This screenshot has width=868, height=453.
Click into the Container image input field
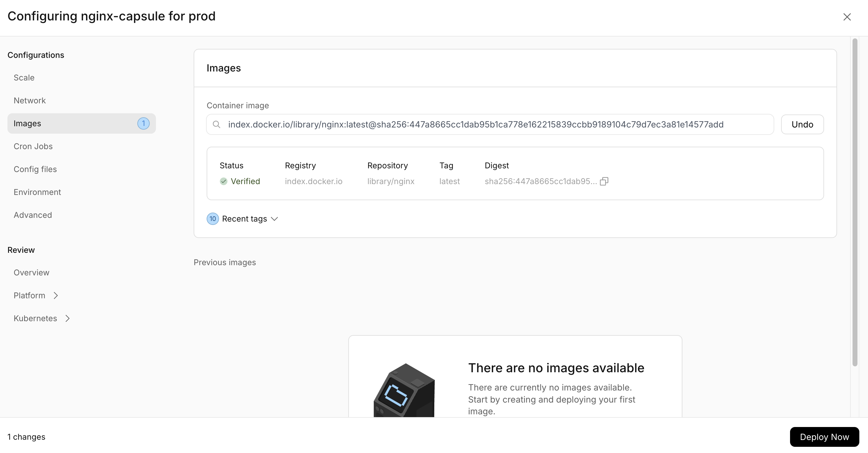click(x=490, y=124)
